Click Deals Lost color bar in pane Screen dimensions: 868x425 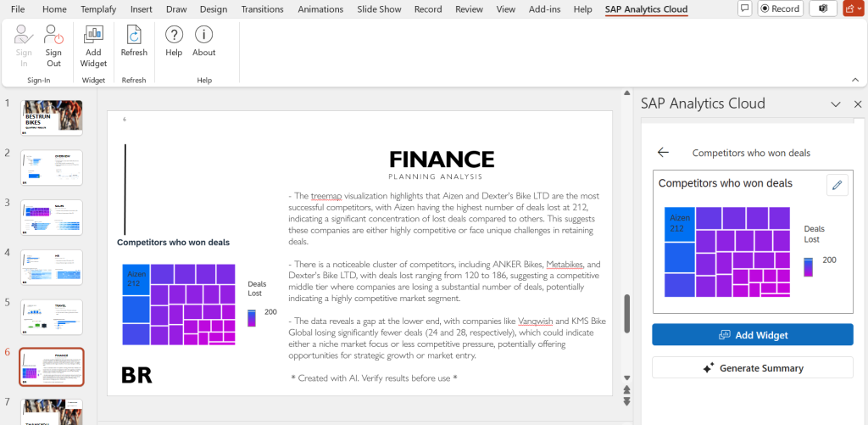point(808,267)
